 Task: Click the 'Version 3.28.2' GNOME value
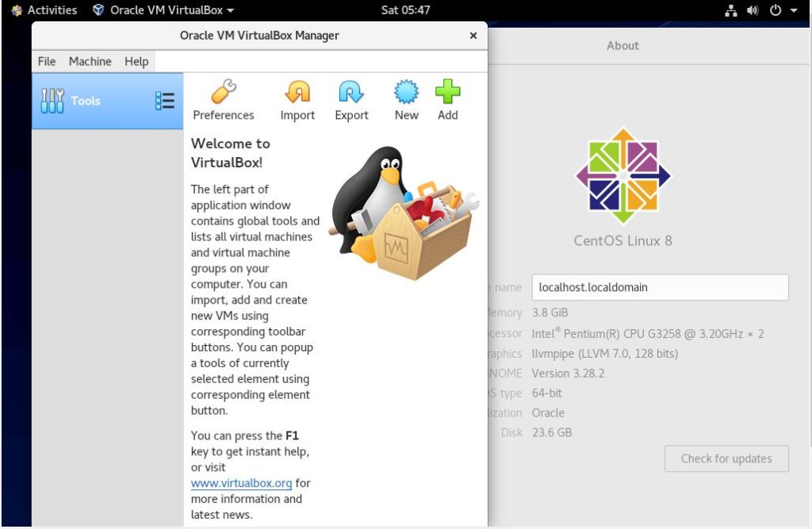(x=568, y=374)
